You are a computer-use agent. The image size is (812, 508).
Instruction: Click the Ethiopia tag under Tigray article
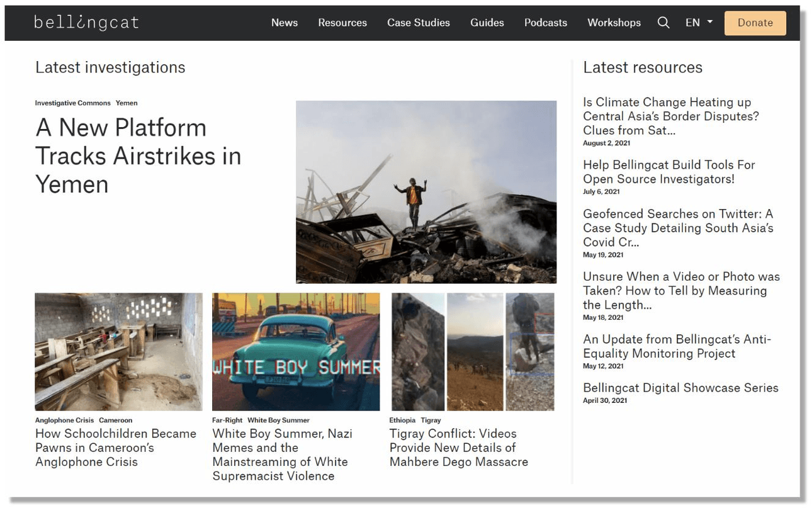pyautogui.click(x=402, y=420)
